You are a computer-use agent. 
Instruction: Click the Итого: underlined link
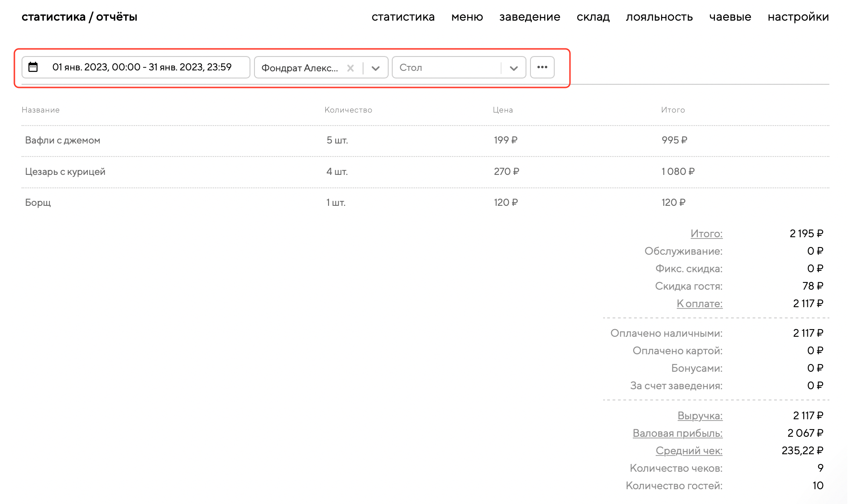click(x=706, y=234)
